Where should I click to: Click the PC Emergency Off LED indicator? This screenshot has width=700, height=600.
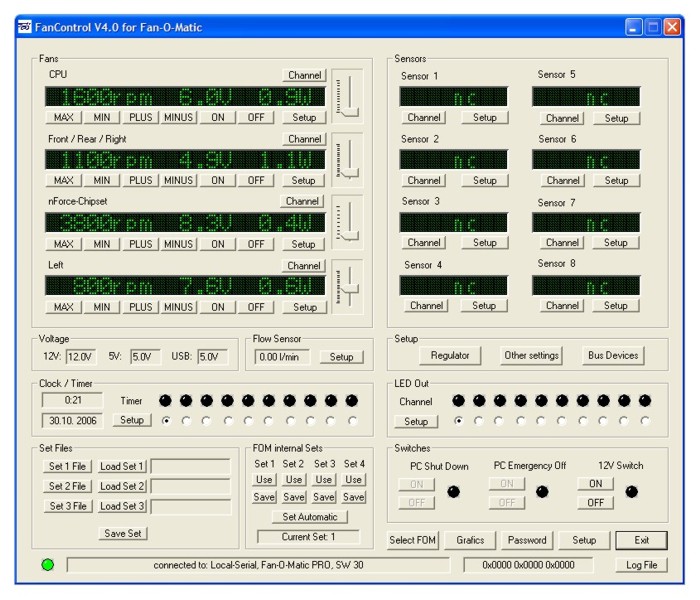[x=542, y=492]
